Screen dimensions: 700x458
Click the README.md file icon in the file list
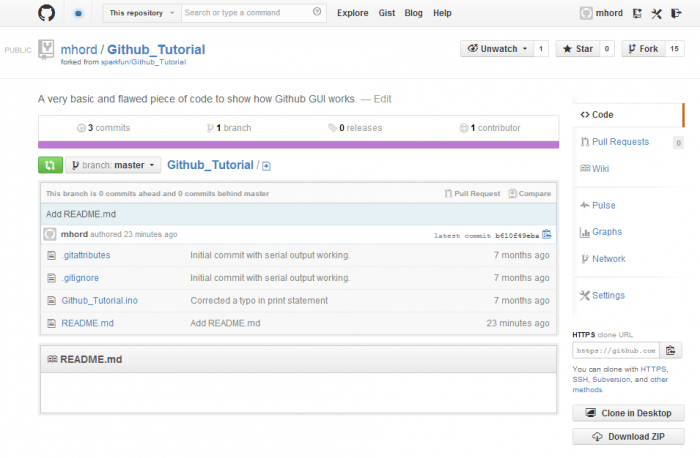[52, 323]
